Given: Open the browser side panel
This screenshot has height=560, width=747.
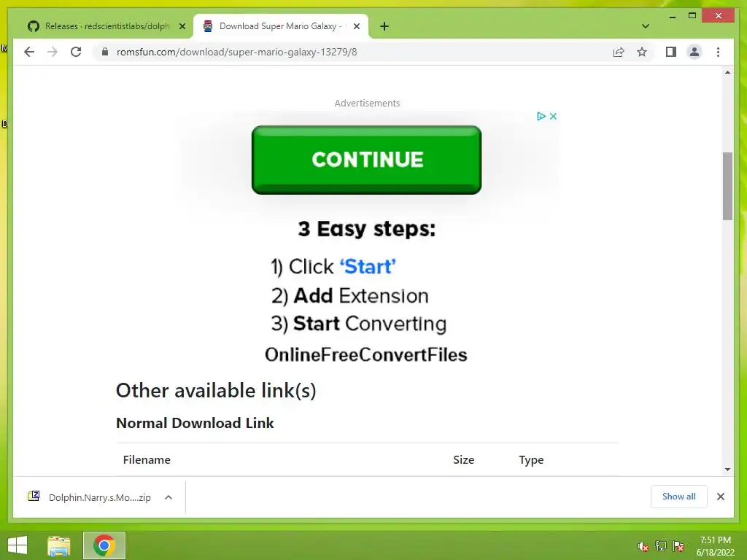Looking at the screenshot, I should (671, 52).
